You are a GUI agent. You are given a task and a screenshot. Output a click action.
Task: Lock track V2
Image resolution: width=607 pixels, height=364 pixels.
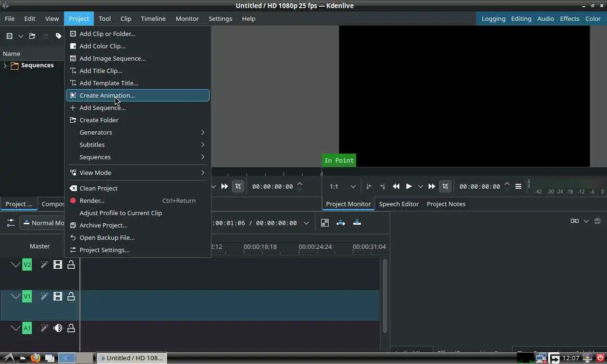71,264
